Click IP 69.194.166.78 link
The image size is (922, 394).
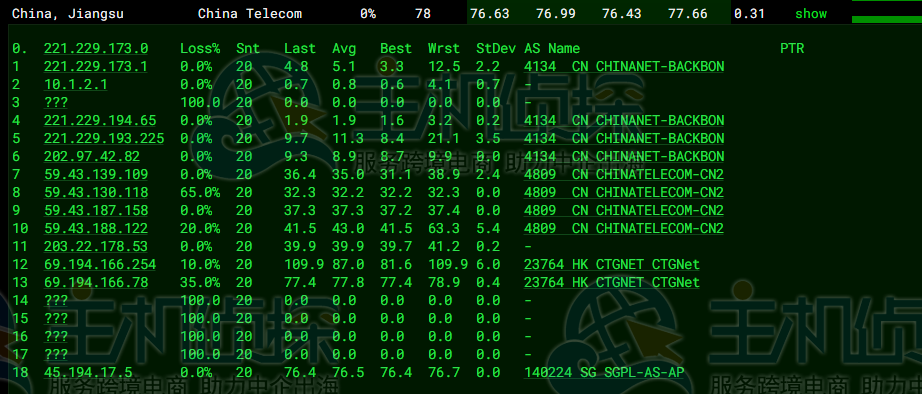tap(96, 283)
